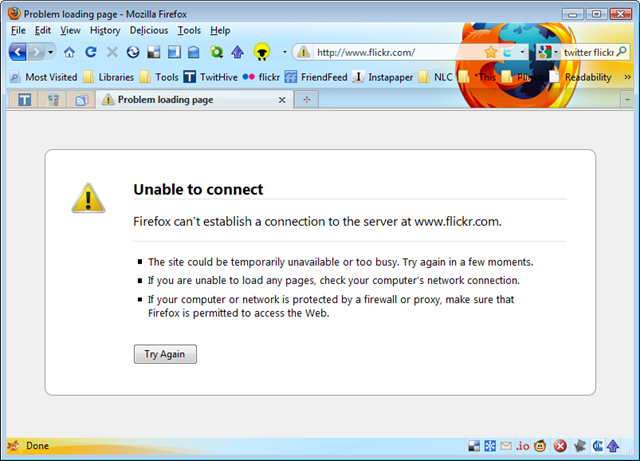Click the Delicious checkered icon in status bar

point(474,446)
